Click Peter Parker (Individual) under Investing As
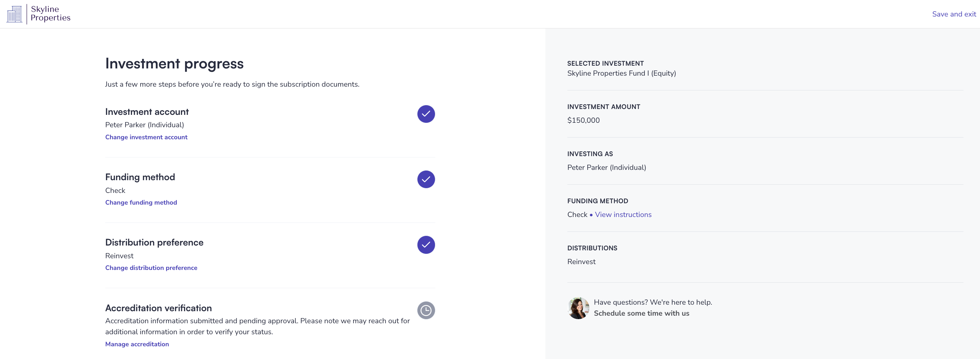This screenshot has height=359, width=980. click(x=607, y=168)
